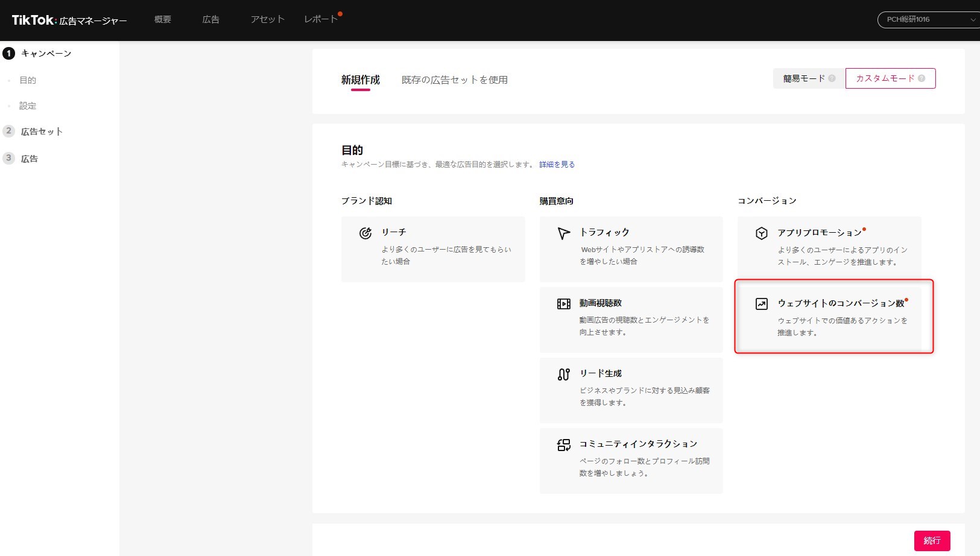Viewport: 980px width, 556px height.
Task: Click the help icon beside 簡易モード
Action: pos(832,78)
